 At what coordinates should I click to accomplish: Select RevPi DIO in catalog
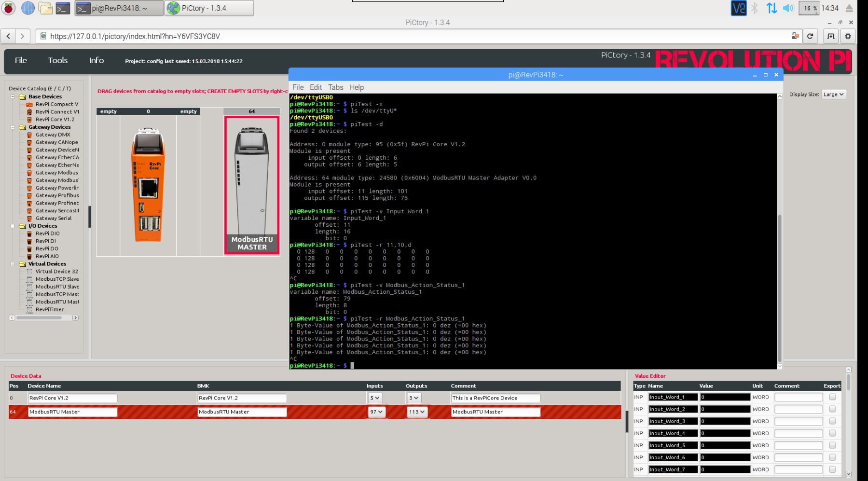(47, 234)
